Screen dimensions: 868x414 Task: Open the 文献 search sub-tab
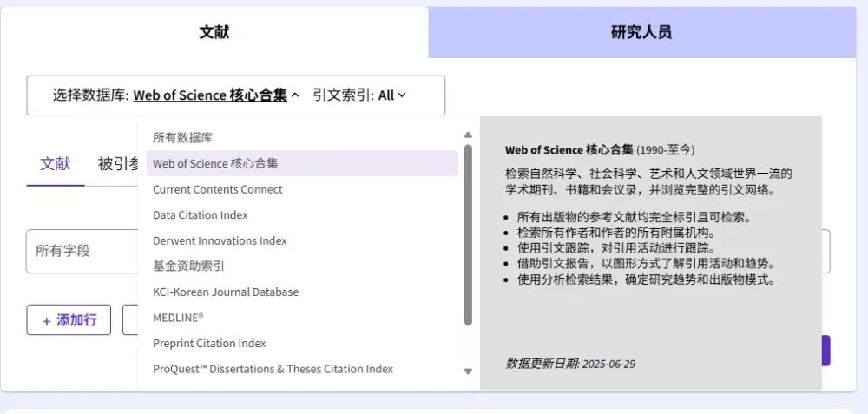tap(56, 164)
